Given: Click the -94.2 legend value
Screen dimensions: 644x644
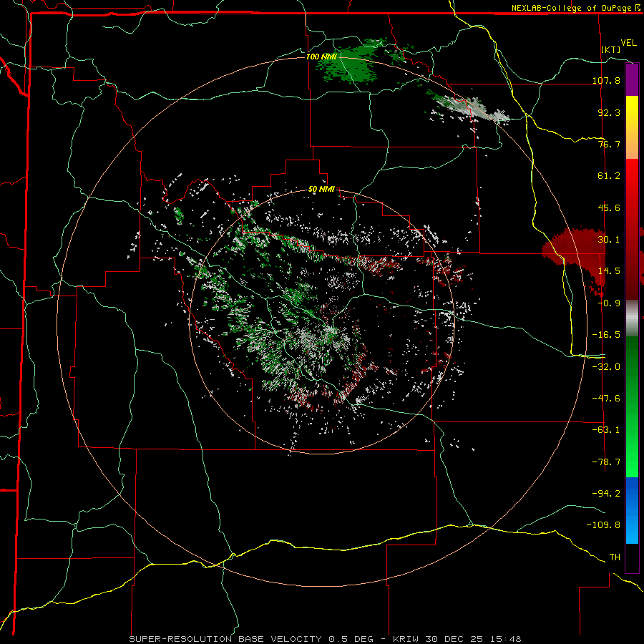Looking at the screenshot, I should pos(606,493).
